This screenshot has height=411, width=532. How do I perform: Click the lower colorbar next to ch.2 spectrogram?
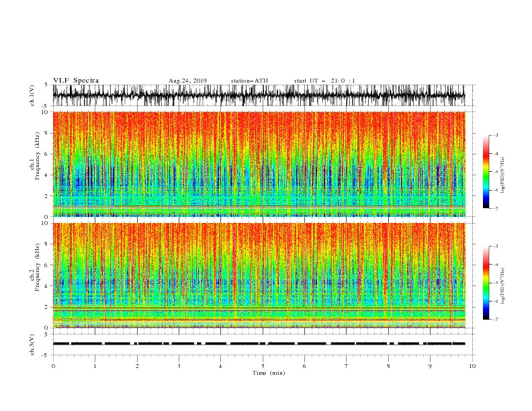(486, 283)
